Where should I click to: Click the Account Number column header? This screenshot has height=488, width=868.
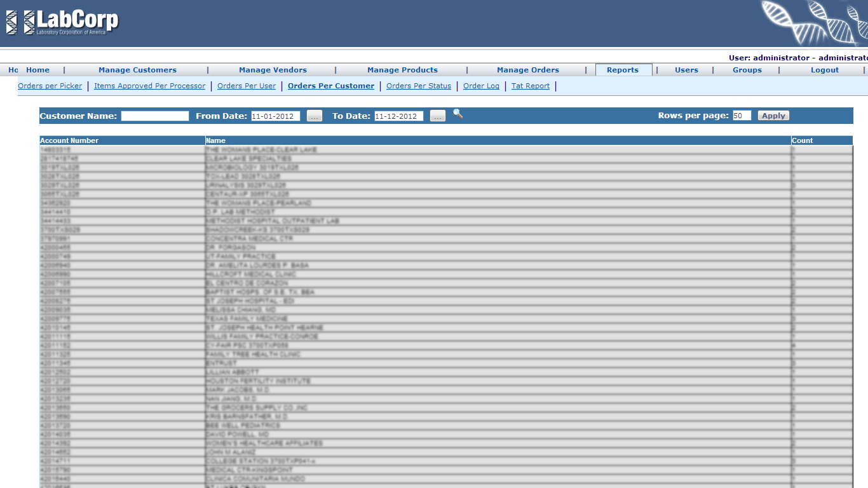69,140
